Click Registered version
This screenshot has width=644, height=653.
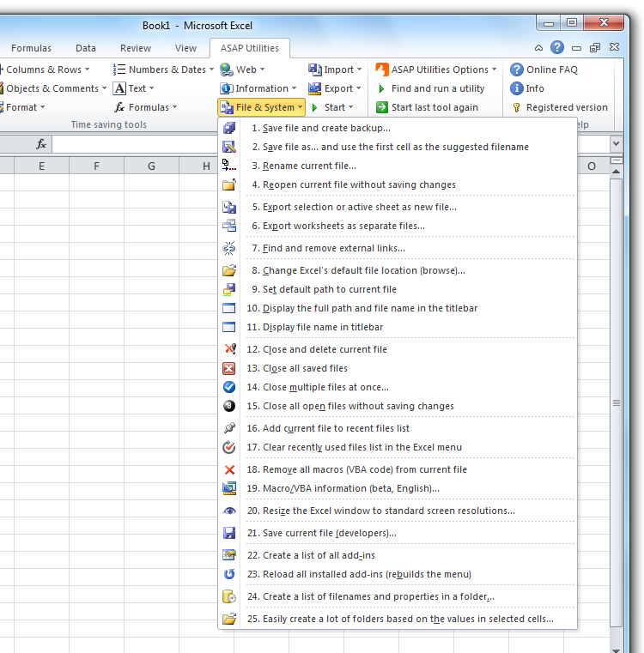(559, 107)
